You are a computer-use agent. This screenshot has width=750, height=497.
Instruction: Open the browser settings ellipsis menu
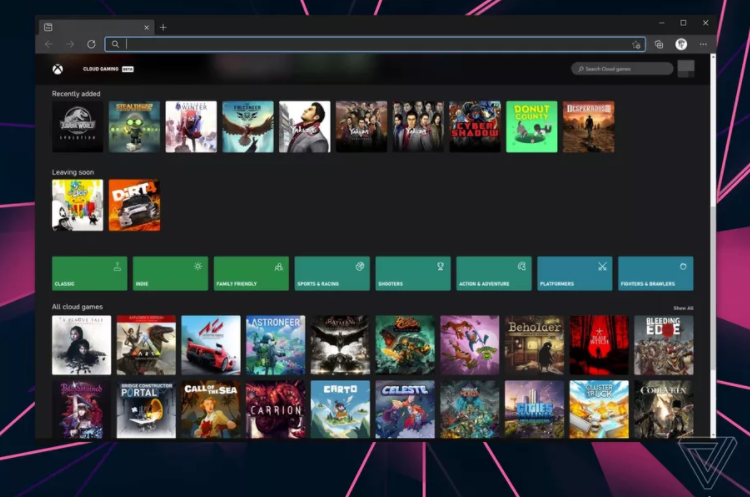pos(703,44)
